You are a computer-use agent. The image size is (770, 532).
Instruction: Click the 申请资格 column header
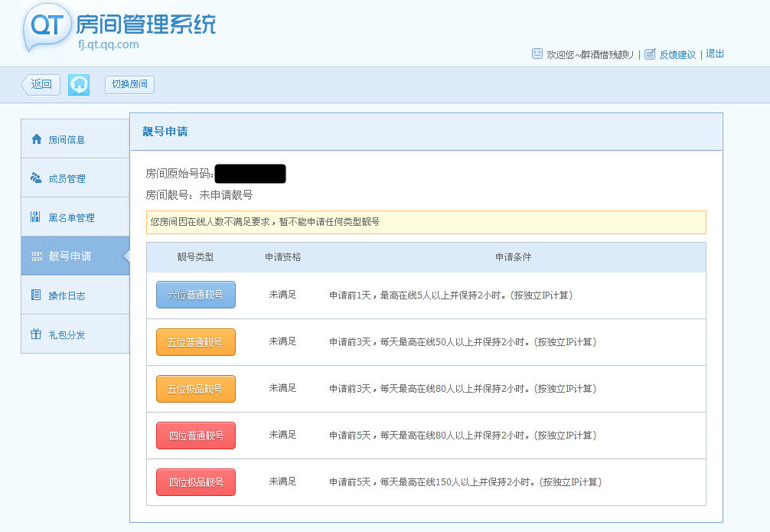click(x=283, y=257)
